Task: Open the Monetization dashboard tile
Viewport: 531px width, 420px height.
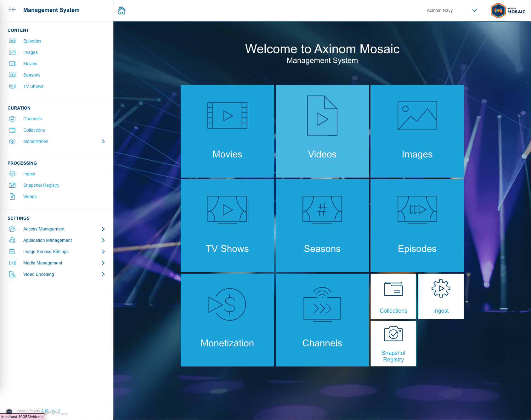Action: click(227, 320)
